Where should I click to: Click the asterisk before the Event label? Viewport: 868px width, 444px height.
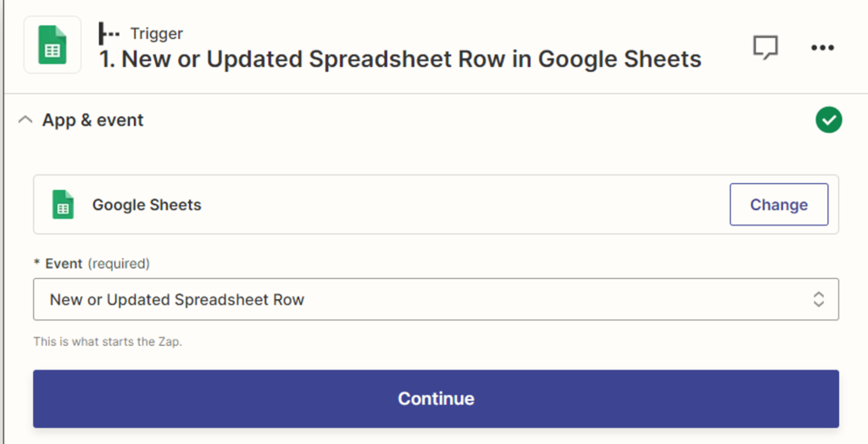36,264
